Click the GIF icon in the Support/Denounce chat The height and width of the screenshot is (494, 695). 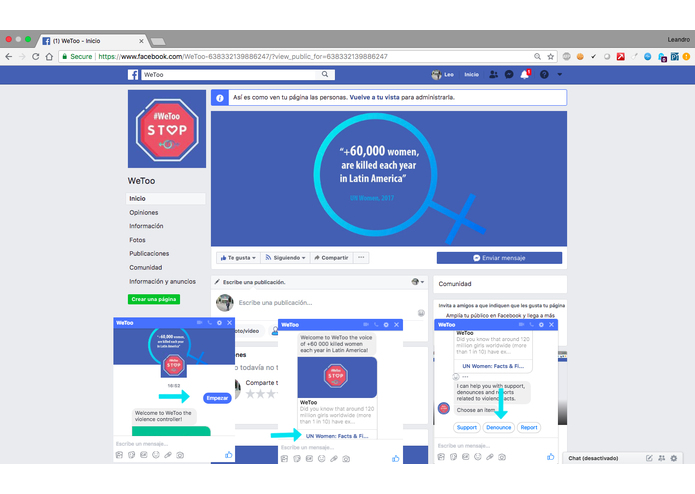(x=465, y=457)
